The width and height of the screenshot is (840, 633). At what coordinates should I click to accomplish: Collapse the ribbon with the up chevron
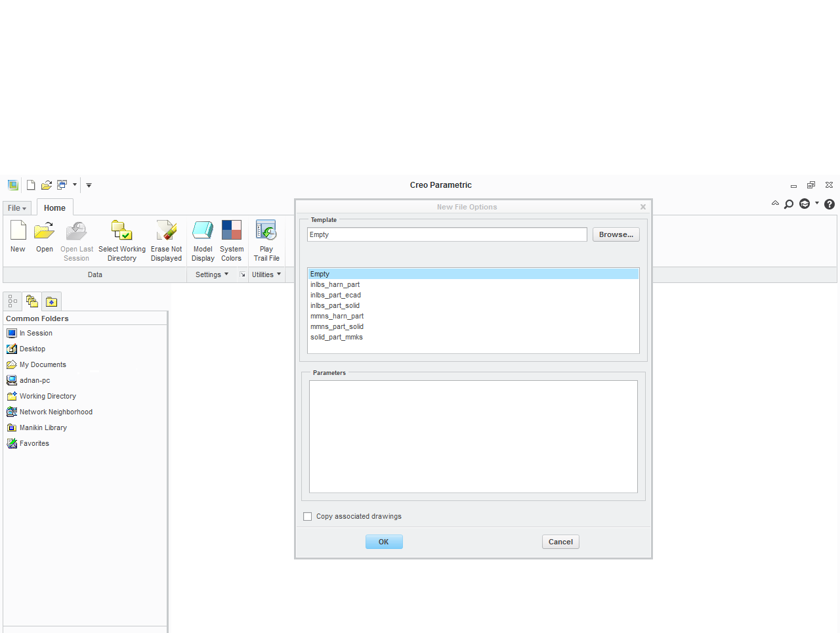pyautogui.click(x=775, y=204)
